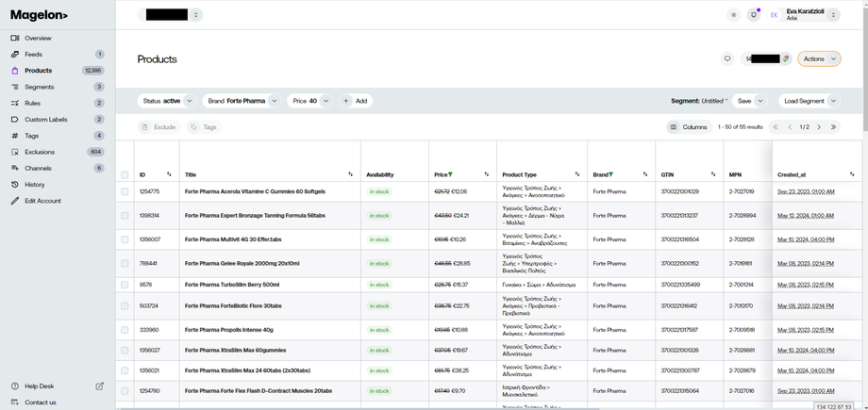Open the Eva Karatzioli account switcher

[x=833, y=15]
